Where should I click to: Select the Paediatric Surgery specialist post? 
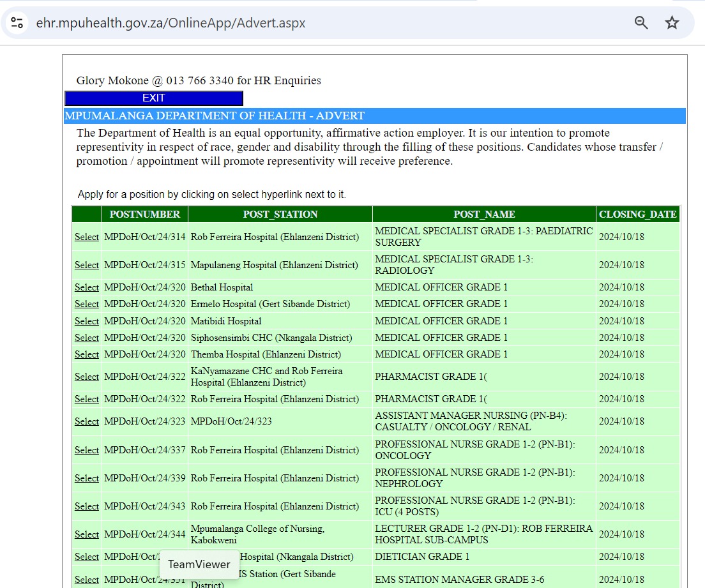point(87,237)
